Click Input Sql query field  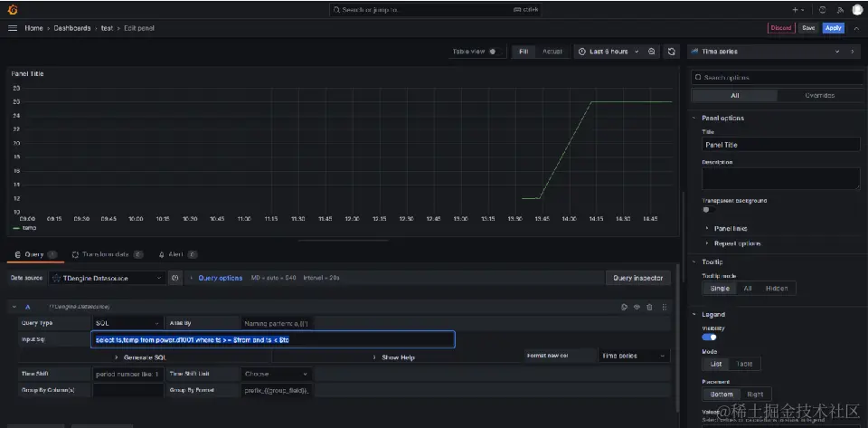click(x=273, y=339)
